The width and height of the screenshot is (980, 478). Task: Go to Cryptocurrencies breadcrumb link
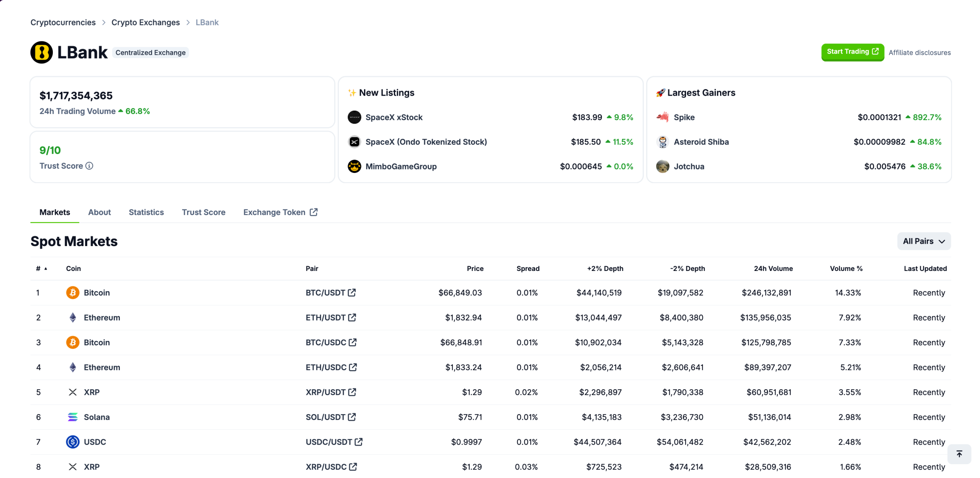click(63, 23)
